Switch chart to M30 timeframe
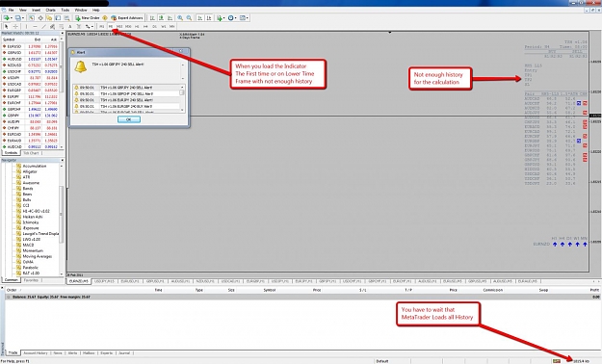This screenshot has width=602, height=364. coord(128,27)
